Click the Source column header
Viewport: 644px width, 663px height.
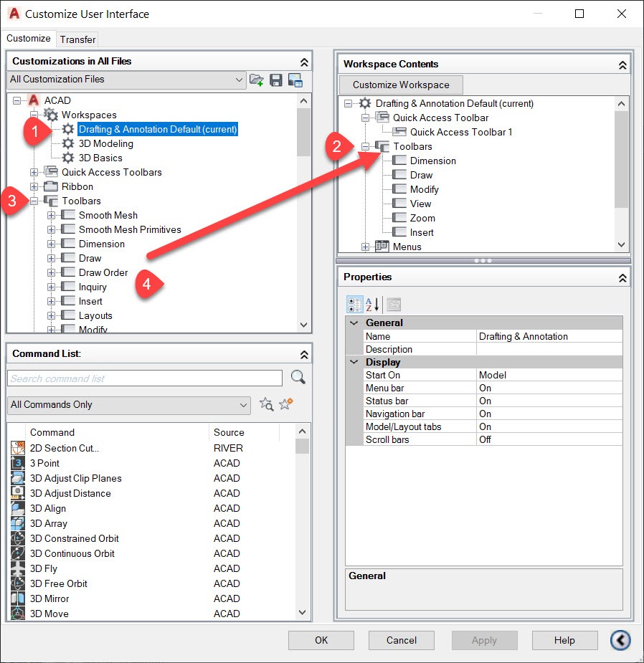click(244, 432)
